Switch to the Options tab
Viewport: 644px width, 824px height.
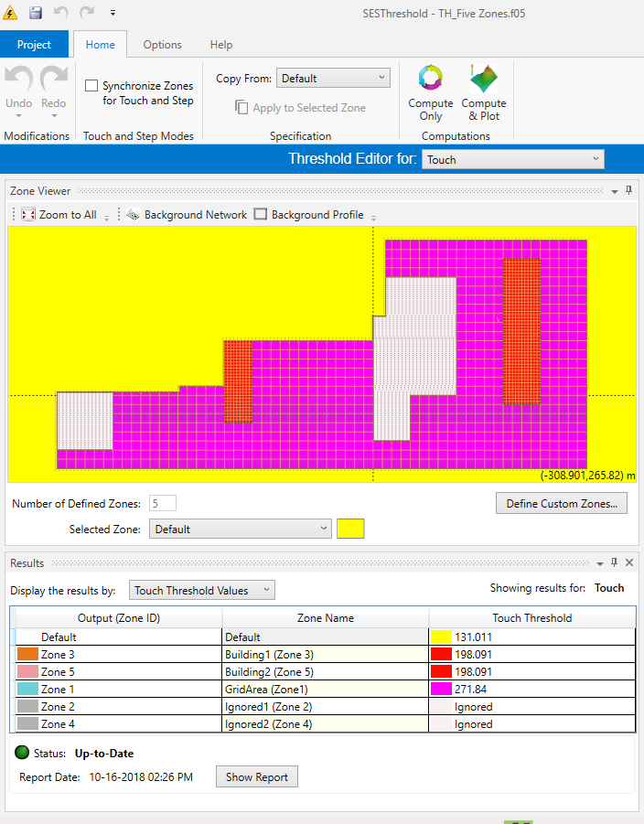[162, 45]
